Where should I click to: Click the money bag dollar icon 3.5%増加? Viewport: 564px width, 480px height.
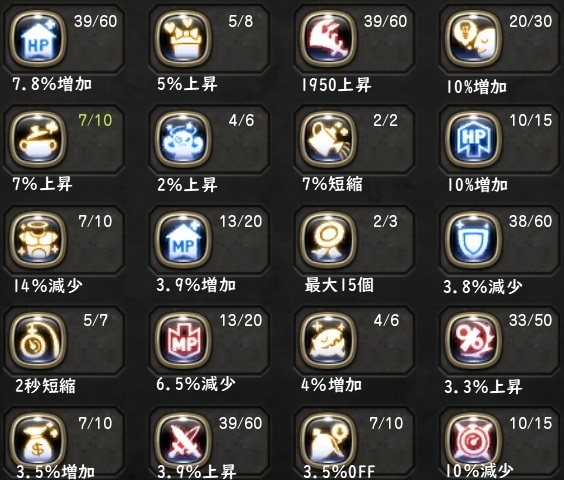click(x=38, y=440)
